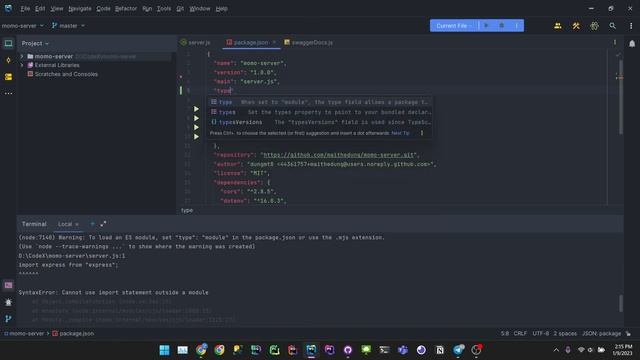This screenshot has height=360, width=640.
Task: Open the Git menu
Action: pos(180,9)
